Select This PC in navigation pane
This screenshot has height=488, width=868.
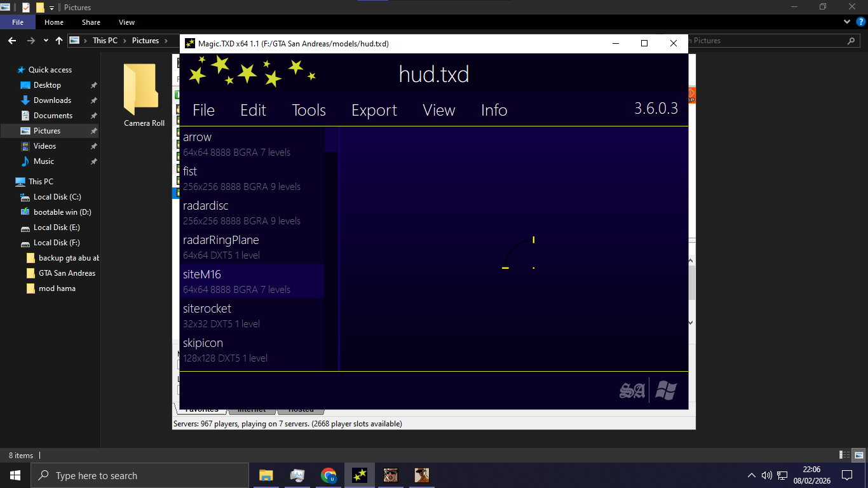(x=41, y=182)
